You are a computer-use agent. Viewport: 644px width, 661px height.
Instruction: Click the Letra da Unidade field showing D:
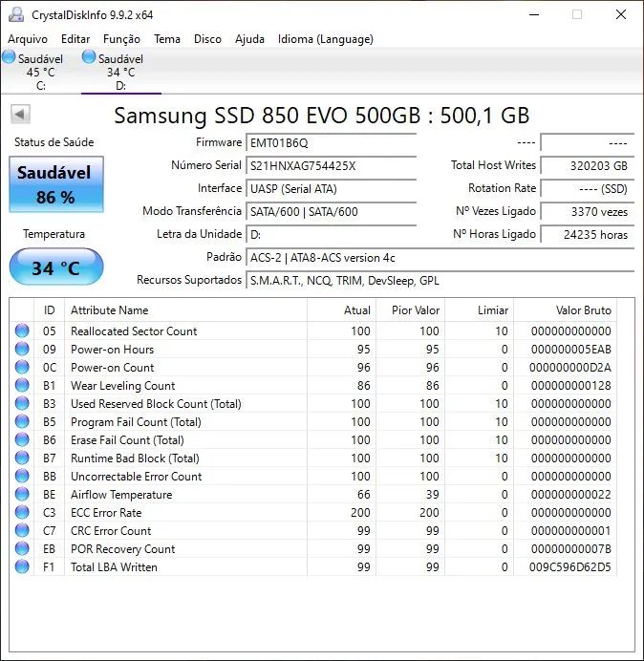332,234
